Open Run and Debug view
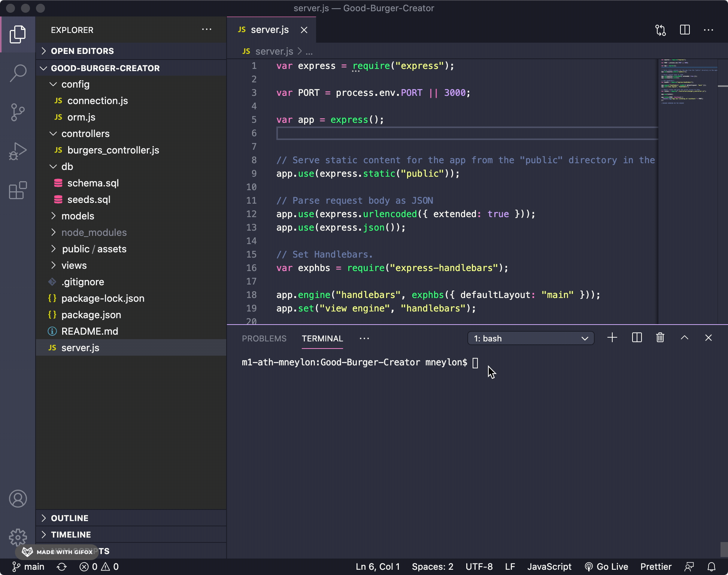The width and height of the screenshot is (728, 575). (18, 151)
